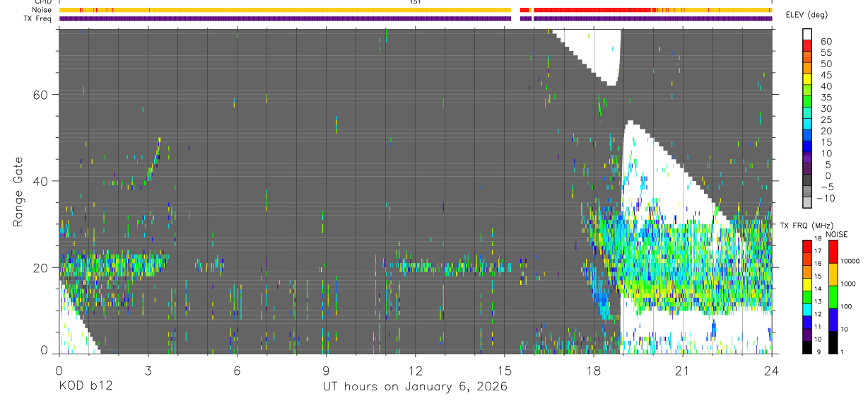Viewport: 868px width, 401px height.
Task: Pick the black bottom segment of NOISE colorbar
Action: point(833,342)
